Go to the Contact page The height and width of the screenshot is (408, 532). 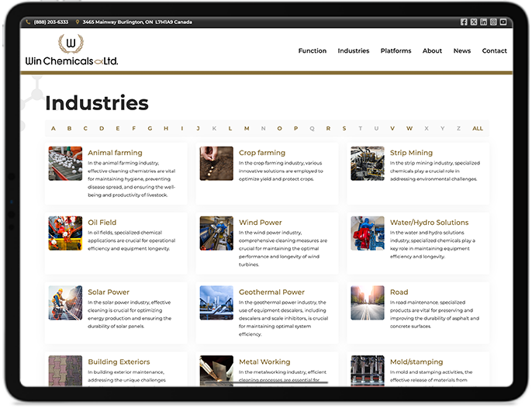tap(496, 51)
